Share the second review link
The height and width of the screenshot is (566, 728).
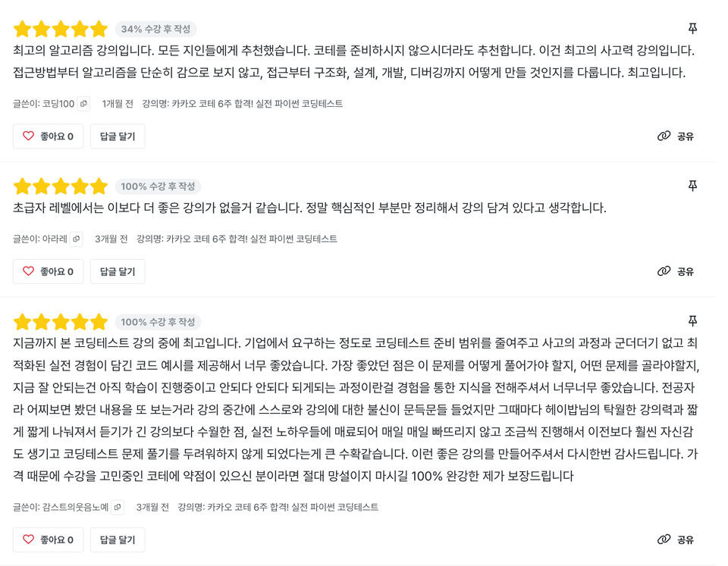676,271
